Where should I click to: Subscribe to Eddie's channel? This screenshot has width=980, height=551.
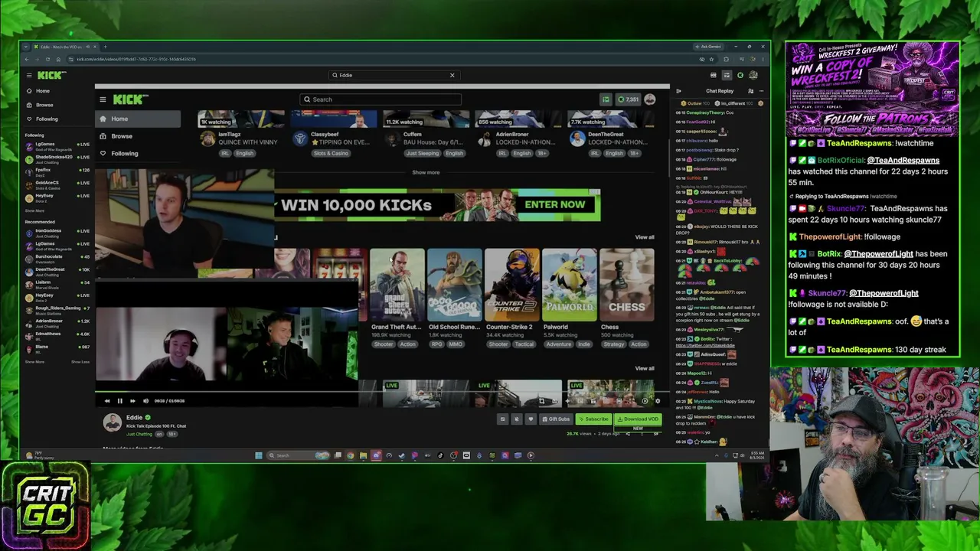pos(594,419)
